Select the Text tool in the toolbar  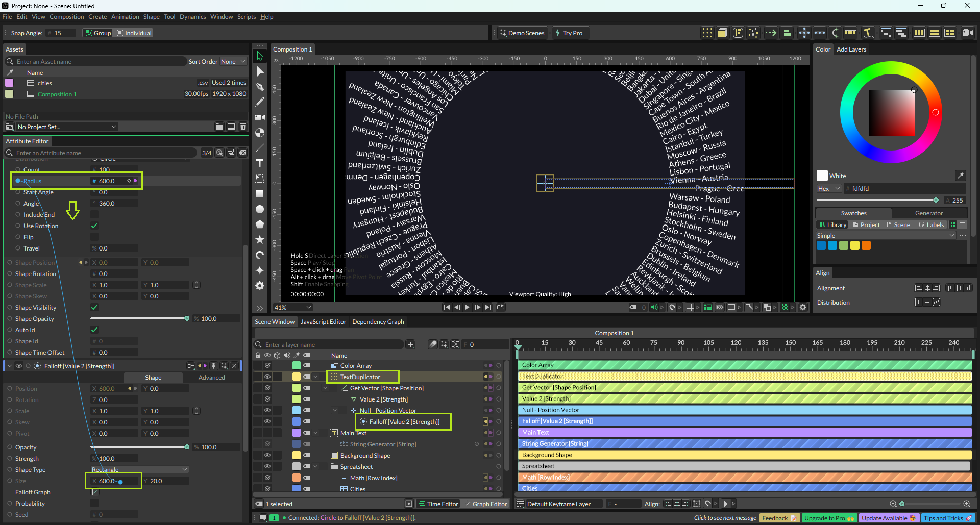coord(260,163)
